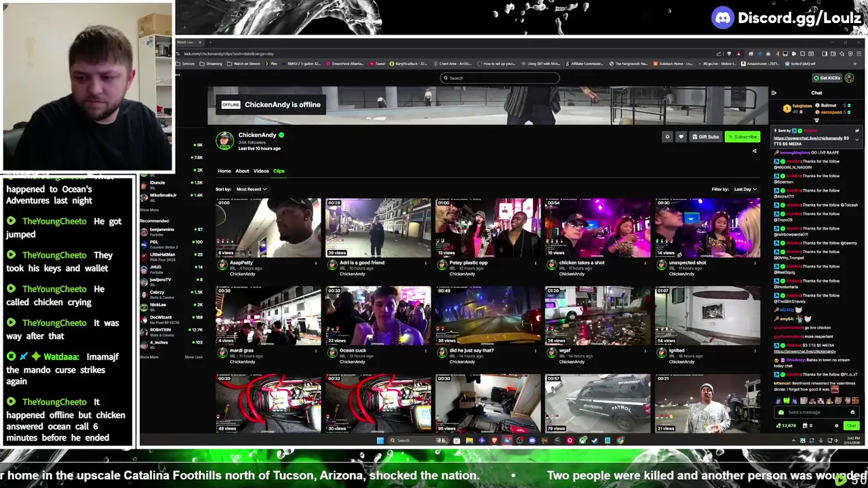Select the Clips tab on channel
The width and height of the screenshot is (868, 488).
pyautogui.click(x=279, y=171)
